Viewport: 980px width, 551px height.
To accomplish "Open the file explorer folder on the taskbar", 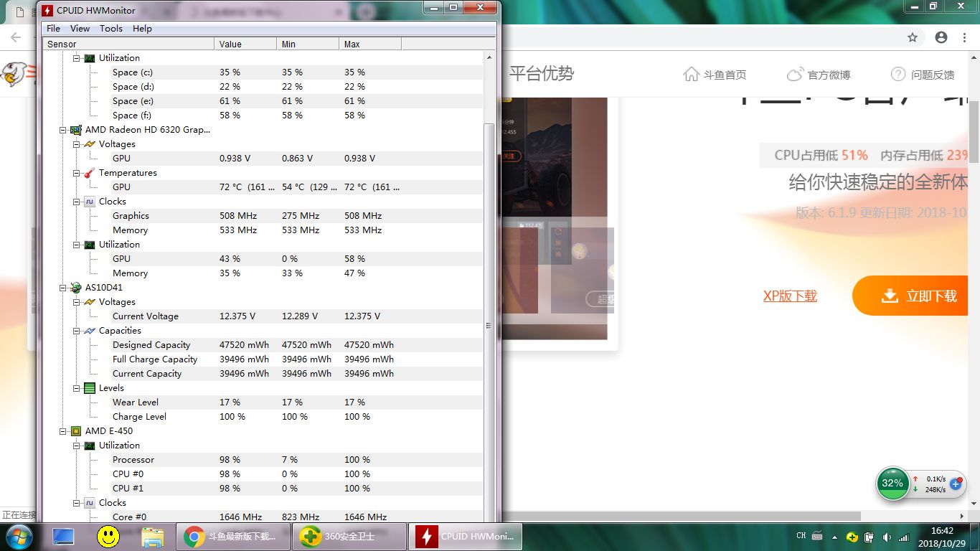I will (x=152, y=536).
